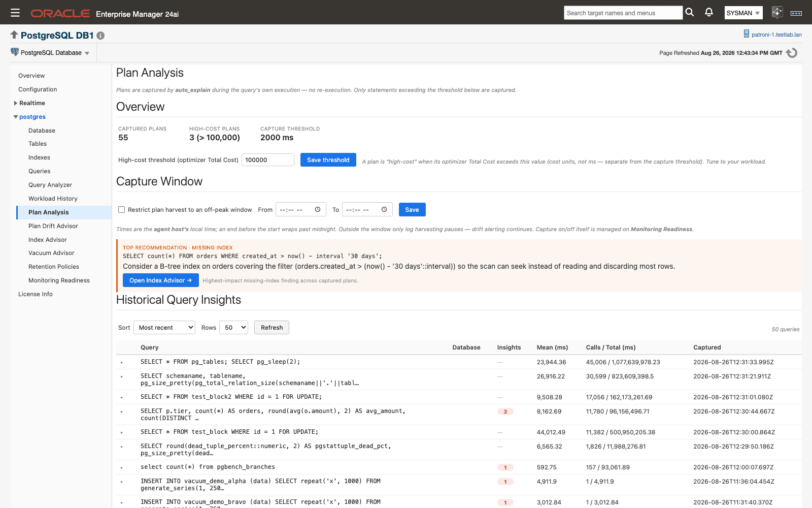Click the INSERT INTO vacuum_demo_alpha query text

pyautogui.click(x=260, y=485)
